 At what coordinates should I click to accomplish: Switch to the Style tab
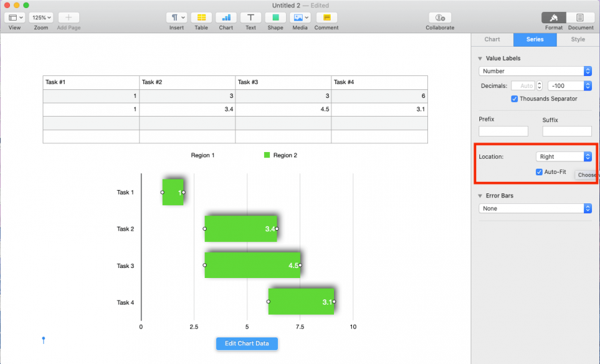[578, 39]
